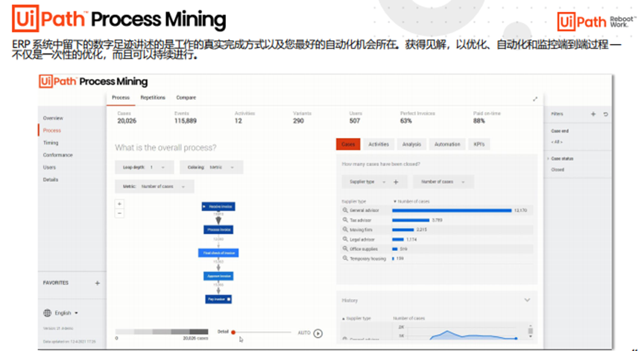Click the Events value 115,889

[x=186, y=121]
